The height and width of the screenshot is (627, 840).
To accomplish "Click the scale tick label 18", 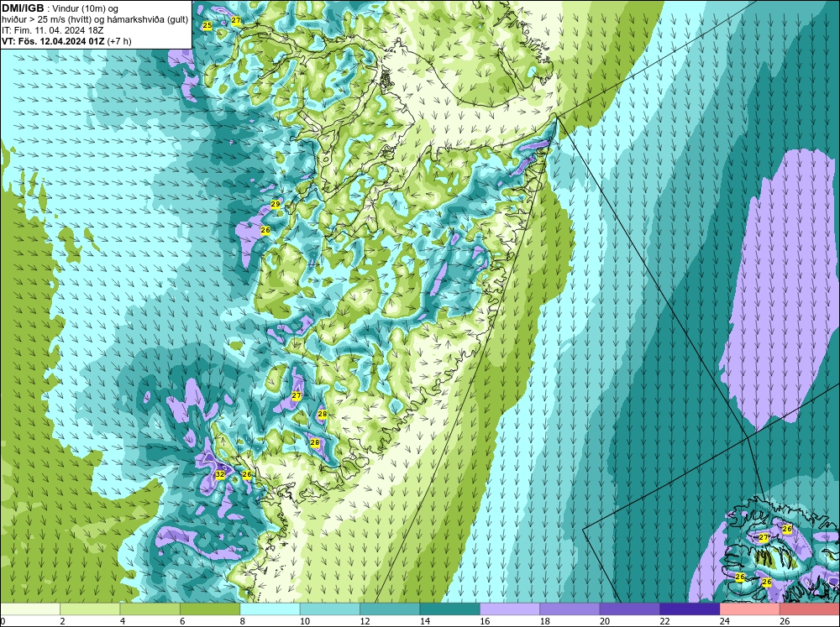I will click(545, 621).
